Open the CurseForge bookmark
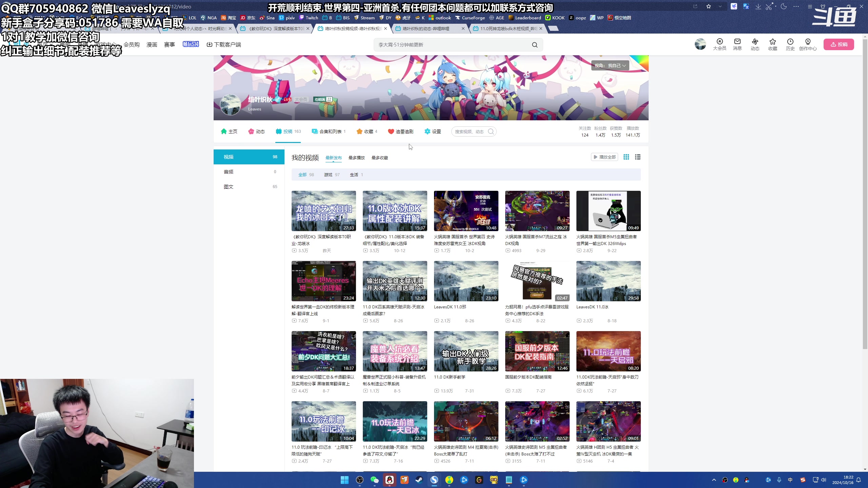Viewport: 868px width, 488px height. click(x=470, y=18)
